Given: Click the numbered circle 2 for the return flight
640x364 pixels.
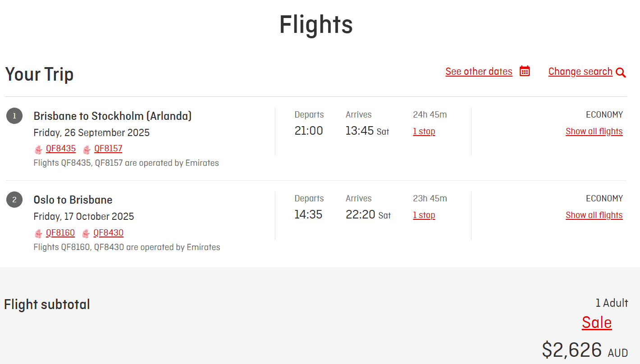Looking at the screenshot, I should 14,199.
